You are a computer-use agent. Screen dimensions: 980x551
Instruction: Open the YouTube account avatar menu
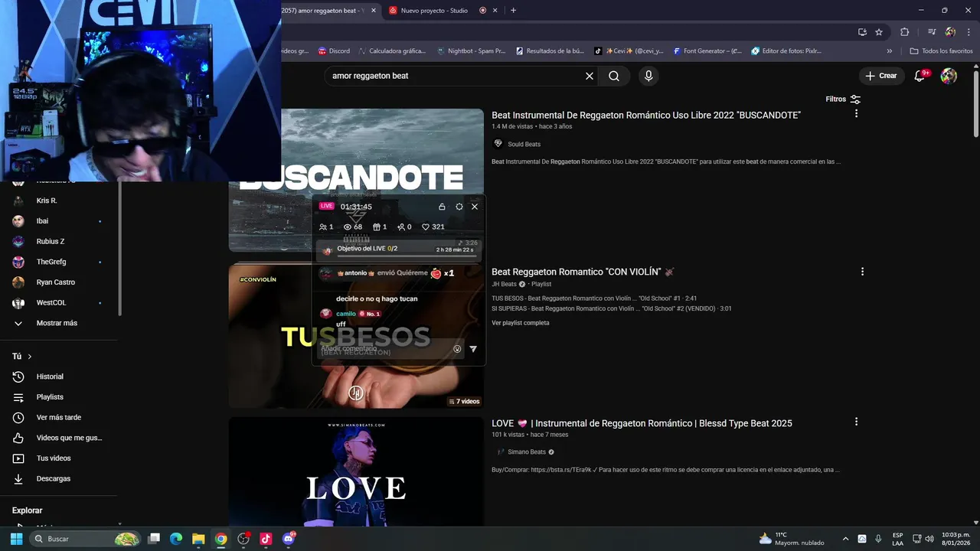[949, 76]
